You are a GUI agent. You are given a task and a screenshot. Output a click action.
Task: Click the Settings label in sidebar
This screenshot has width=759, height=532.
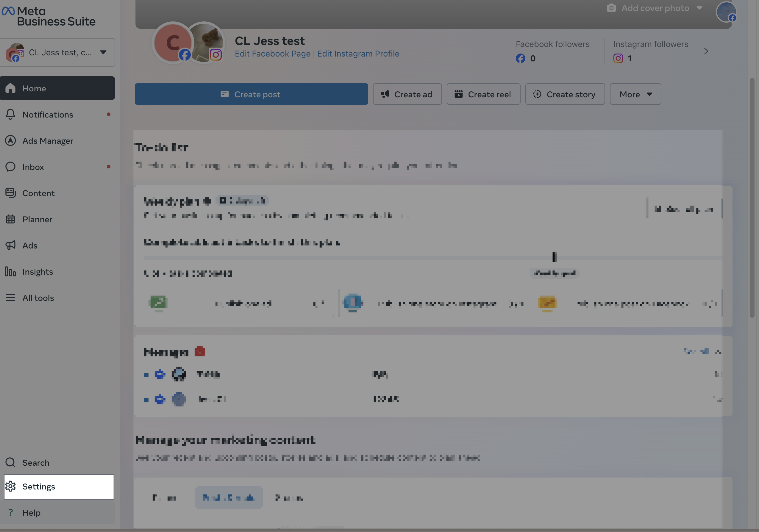click(39, 486)
